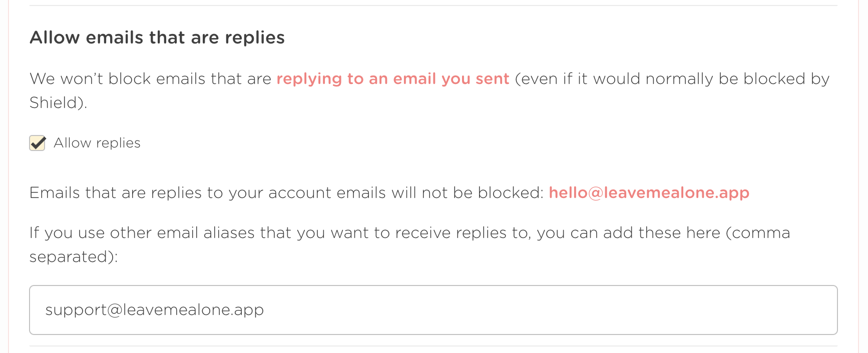Click the "Allow emails that are replies" heading
The image size is (868, 353).
(157, 37)
